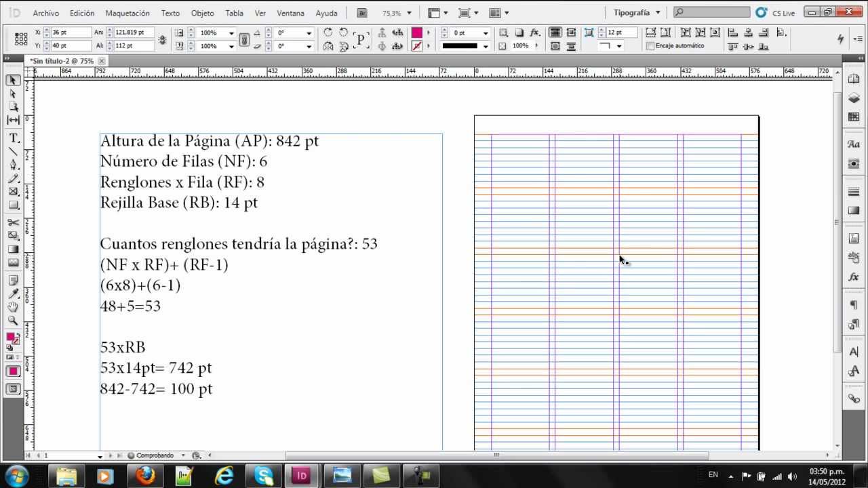The image size is (868, 488).
Task: Select the Gap tool
Action: click(x=13, y=120)
